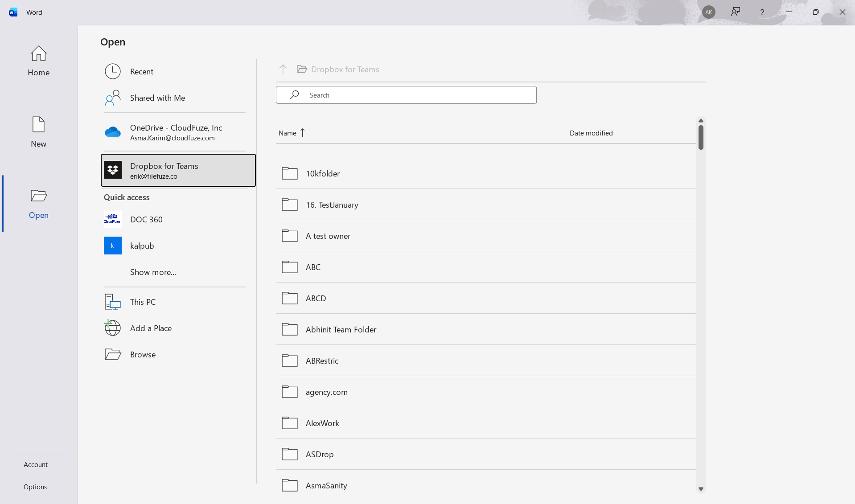Screen dimensions: 855x504
Task: Open the OneDrive CloudFuze account
Action: point(176,132)
